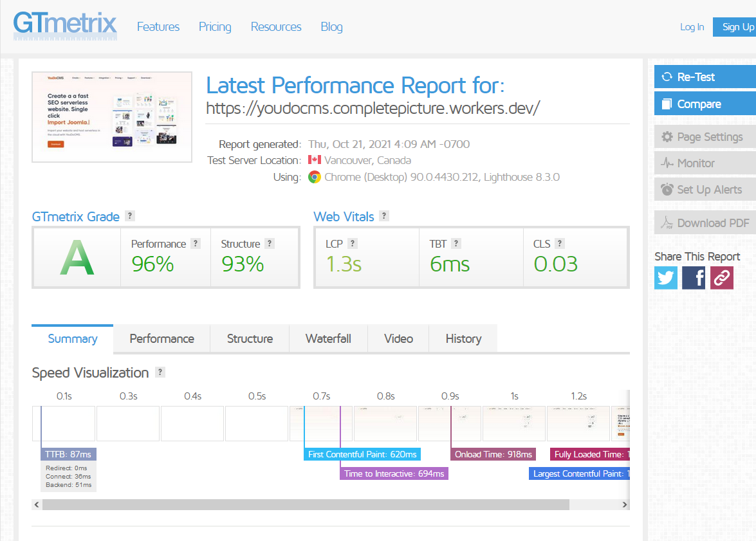756x541 pixels.
Task: Click the Speed Visualization help icon
Action: pyautogui.click(x=159, y=372)
